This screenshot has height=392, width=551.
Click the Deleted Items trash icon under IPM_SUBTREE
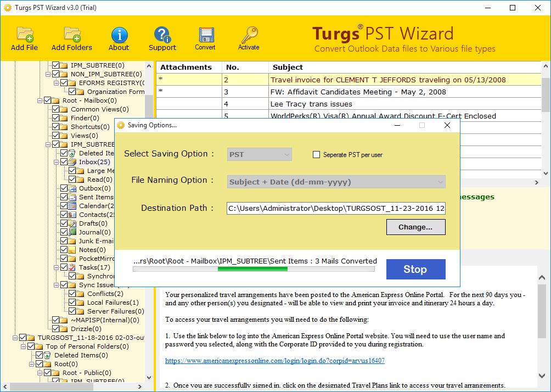[x=72, y=153]
